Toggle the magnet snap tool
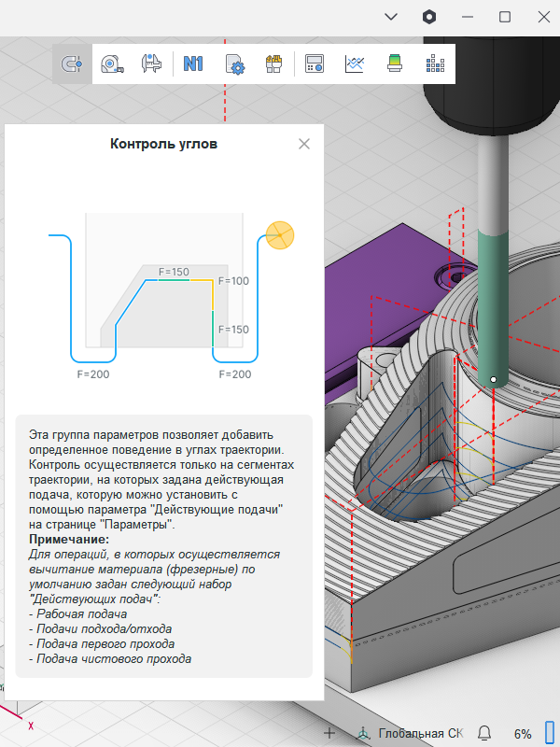 point(72,63)
